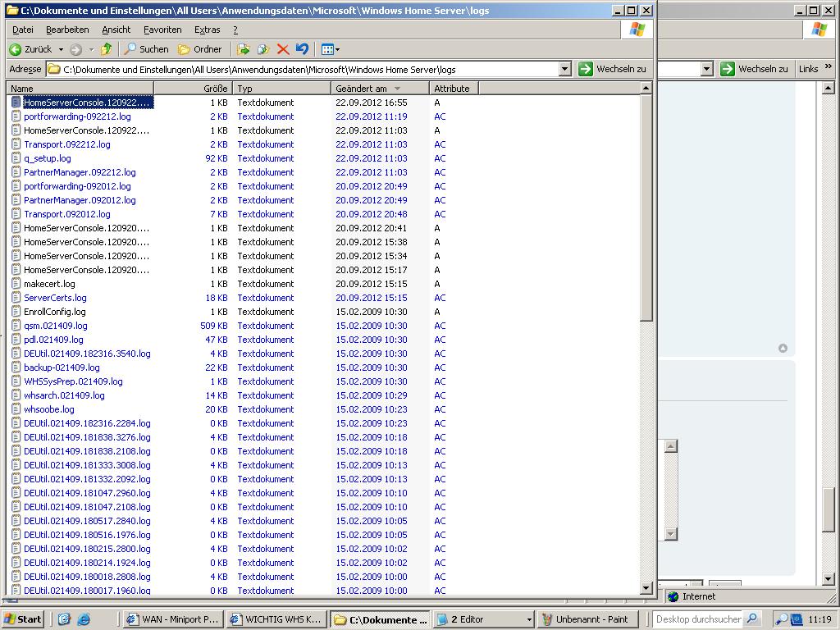Click the icon of EnrollConfig.log
This screenshot has height=630, width=840.
click(x=16, y=311)
